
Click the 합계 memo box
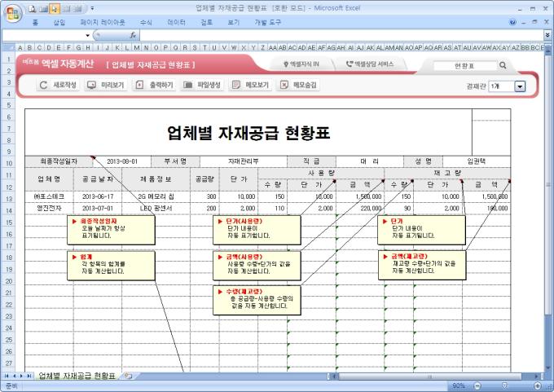[111, 266]
